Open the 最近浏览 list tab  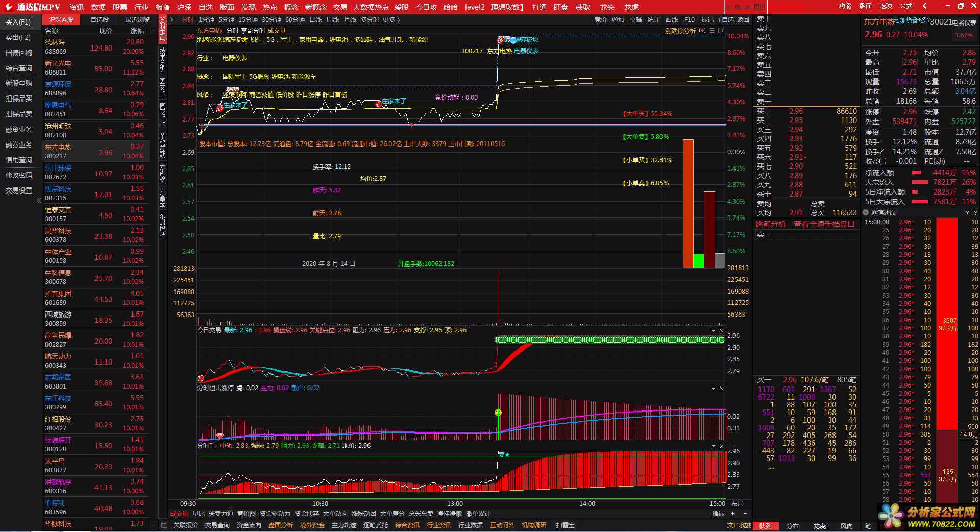pyautogui.click(x=138, y=20)
